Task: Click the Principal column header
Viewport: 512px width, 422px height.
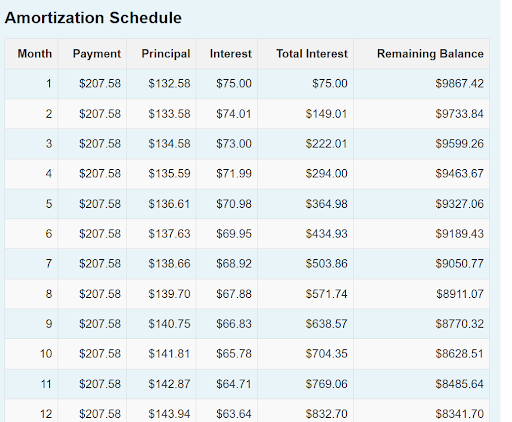Action: [166, 54]
